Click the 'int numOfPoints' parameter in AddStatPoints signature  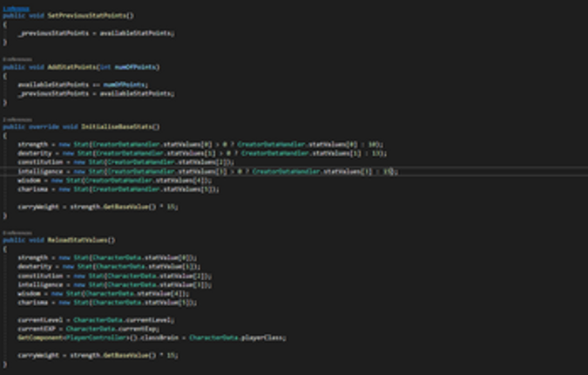[128, 67]
